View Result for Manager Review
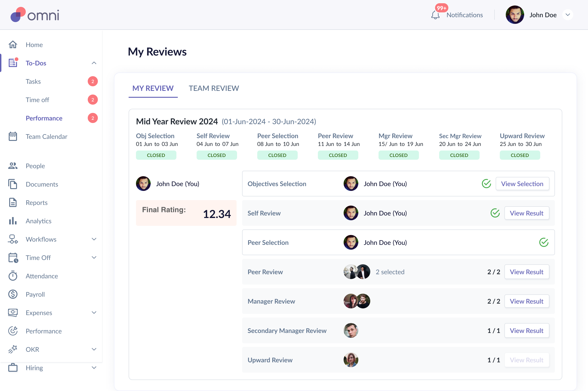Viewport: 588px width, 391px height. coord(526,301)
